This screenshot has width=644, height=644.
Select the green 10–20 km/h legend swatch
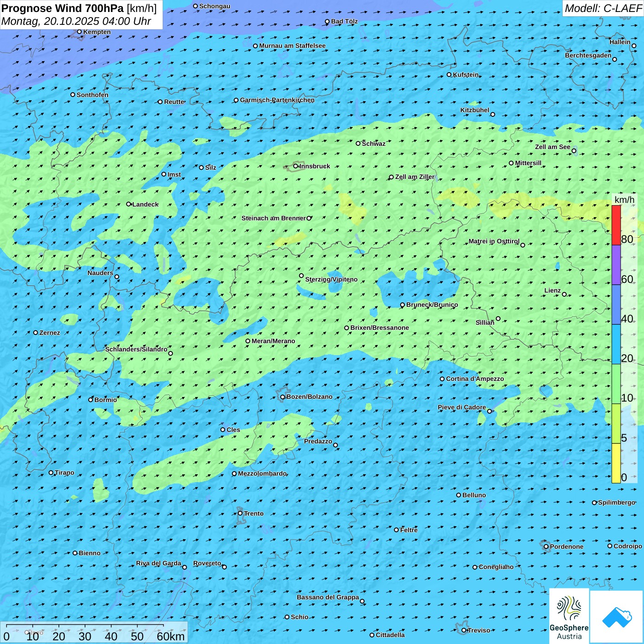(x=616, y=384)
